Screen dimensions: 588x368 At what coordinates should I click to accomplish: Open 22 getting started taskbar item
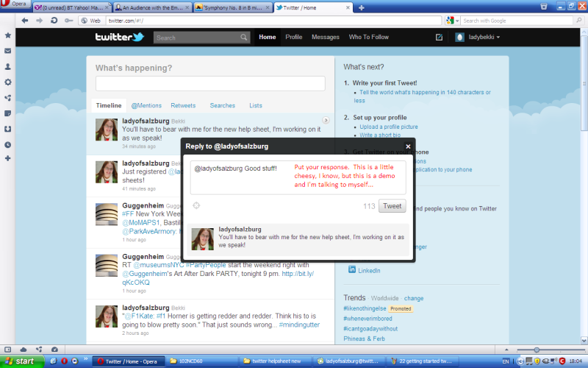pos(424,361)
